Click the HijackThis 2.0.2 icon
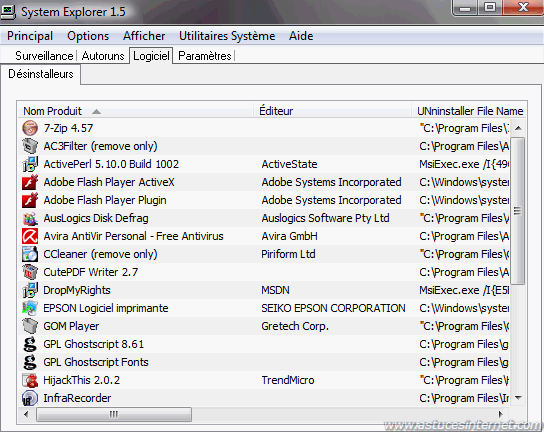Screen dimensions: 544x432 30,380
